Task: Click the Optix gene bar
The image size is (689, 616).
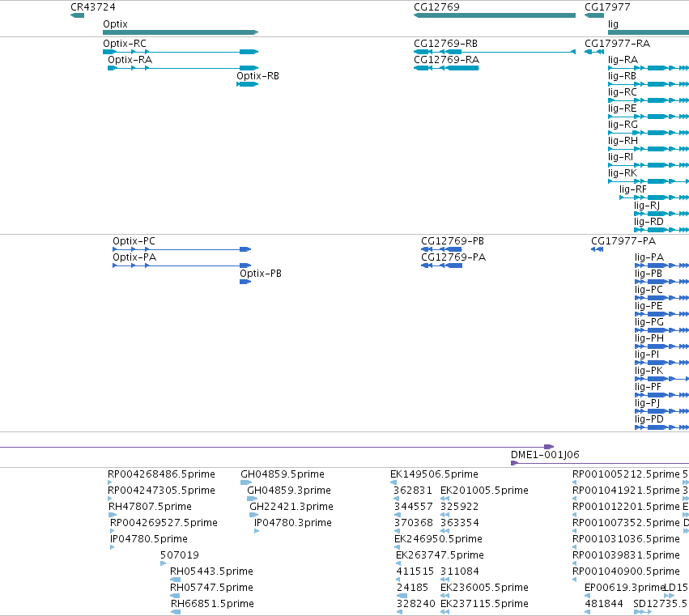Action: (x=181, y=32)
